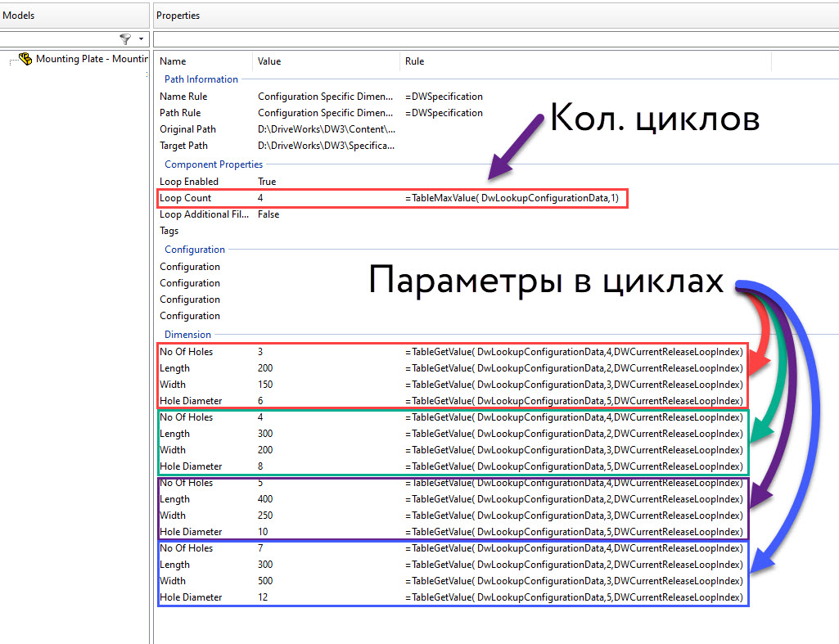The image size is (839, 644).
Task: Click Name Rule's Configuration Specific Dimen value
Action: [x=325, y=97]
